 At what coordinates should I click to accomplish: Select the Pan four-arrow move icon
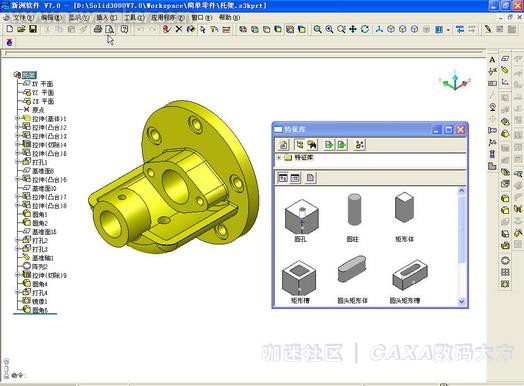(x=353, y=29)
